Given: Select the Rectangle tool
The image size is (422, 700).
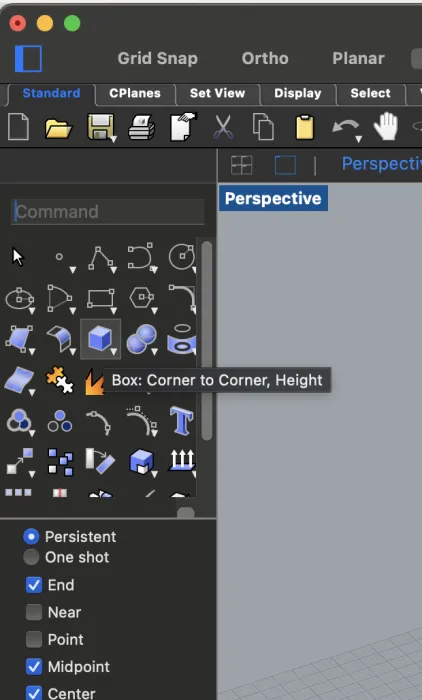Looking at the screenshot, I should coord(100,298).
